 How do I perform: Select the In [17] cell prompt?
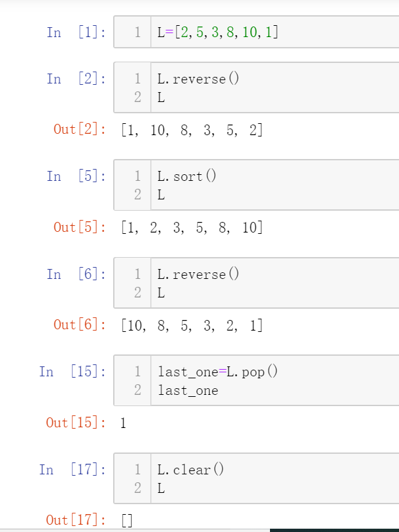72,470
